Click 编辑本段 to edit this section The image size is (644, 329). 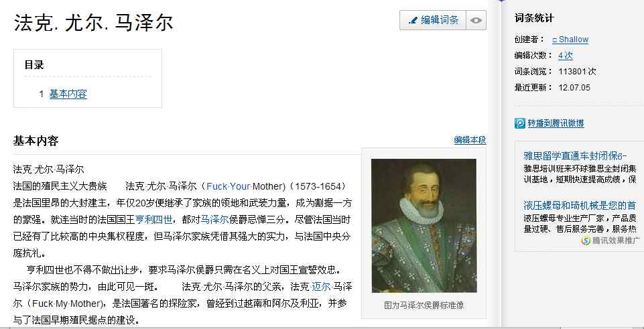pos(470,140)
